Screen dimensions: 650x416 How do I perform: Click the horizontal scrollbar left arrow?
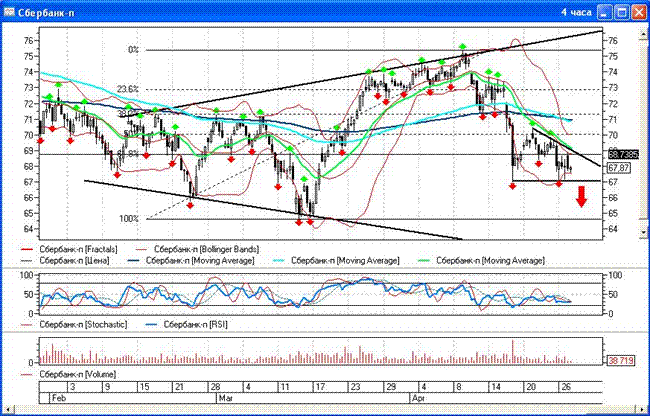click(x=7, y=409)
